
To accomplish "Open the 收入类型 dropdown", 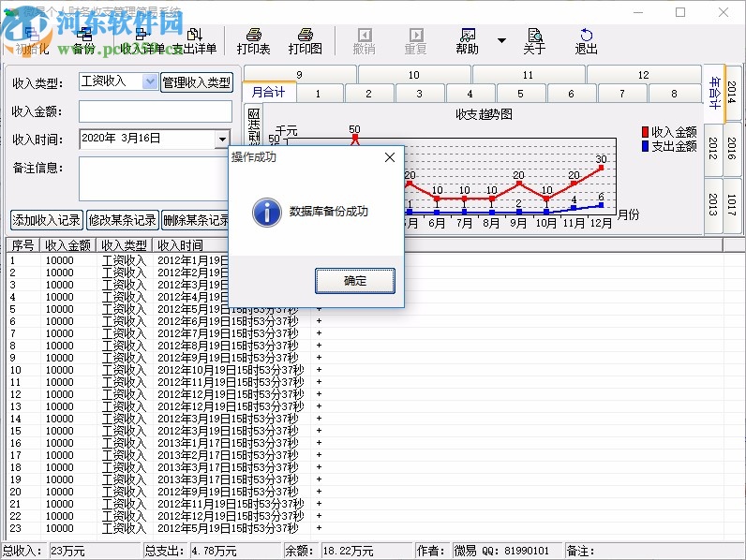I will [x=150, y=81].
